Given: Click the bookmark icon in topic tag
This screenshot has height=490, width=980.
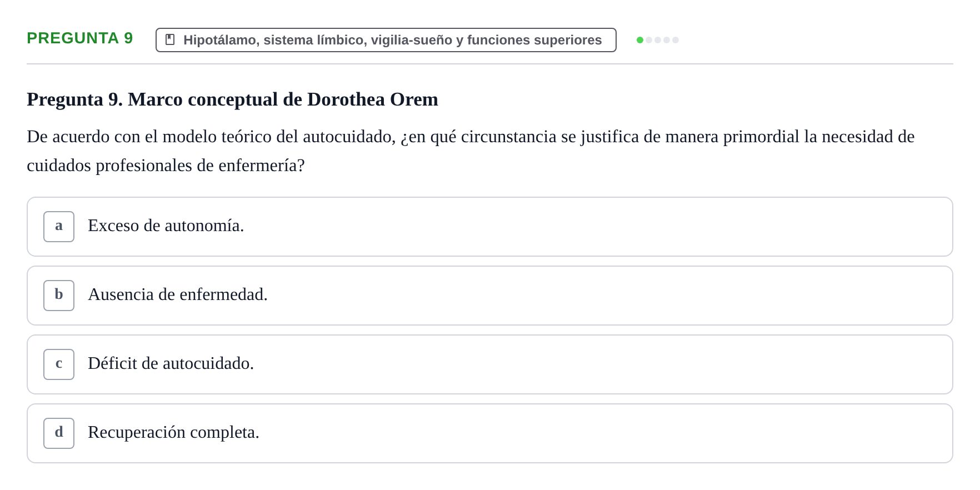Looking at the screenshot, I should click(x=170, y=40).
